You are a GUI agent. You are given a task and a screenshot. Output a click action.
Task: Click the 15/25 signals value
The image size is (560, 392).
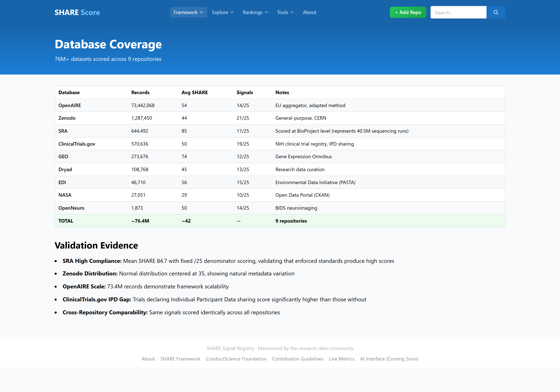[243, 183]
